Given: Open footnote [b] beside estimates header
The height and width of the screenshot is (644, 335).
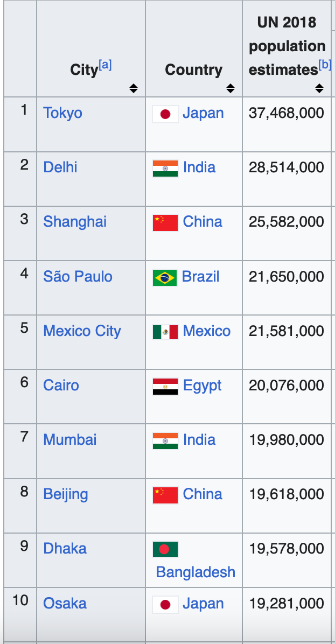Looking at the screenshot, I should (325, 65).
